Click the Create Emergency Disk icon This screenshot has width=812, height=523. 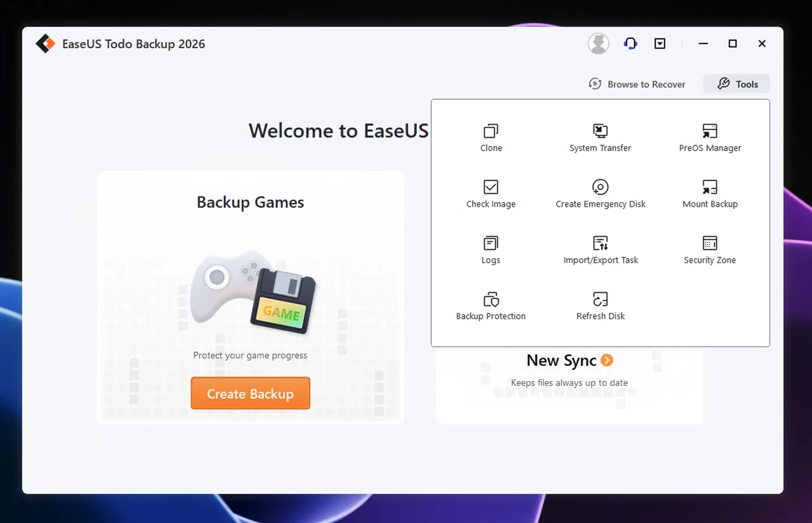(x=600, y=187)
